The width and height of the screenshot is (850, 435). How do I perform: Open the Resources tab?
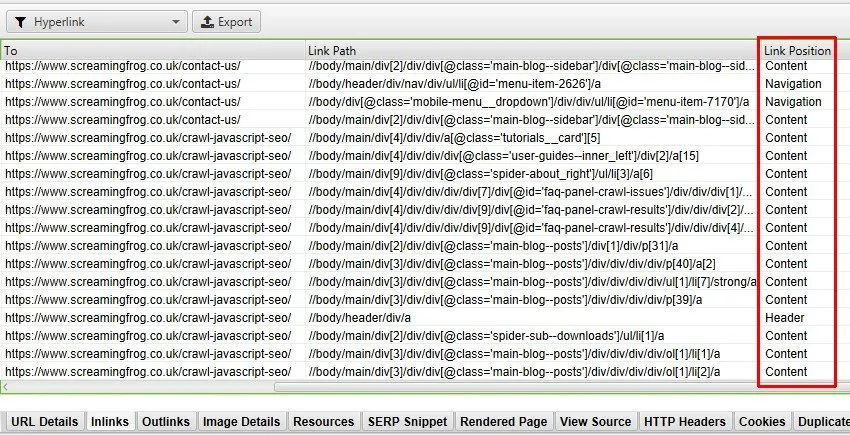click(x=324, y=422)
